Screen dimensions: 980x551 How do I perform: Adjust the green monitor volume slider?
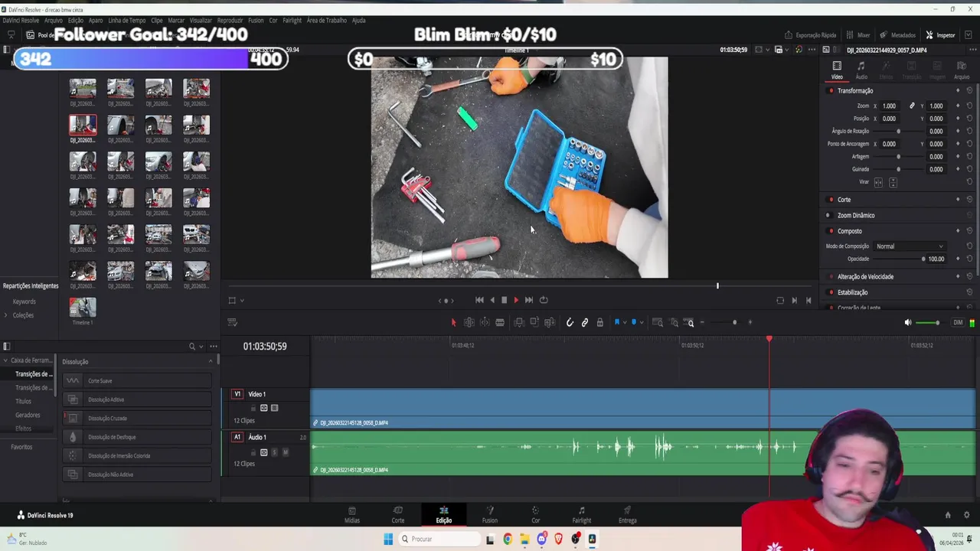(928, 323)
